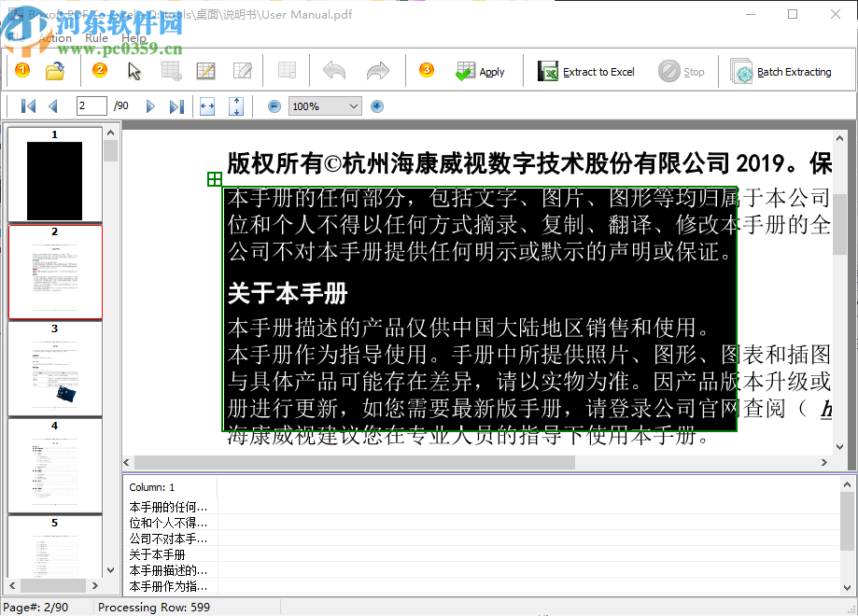This screenshot has width=858, height=616.
Task: Open the Action menu
Action: pos(56,37)
